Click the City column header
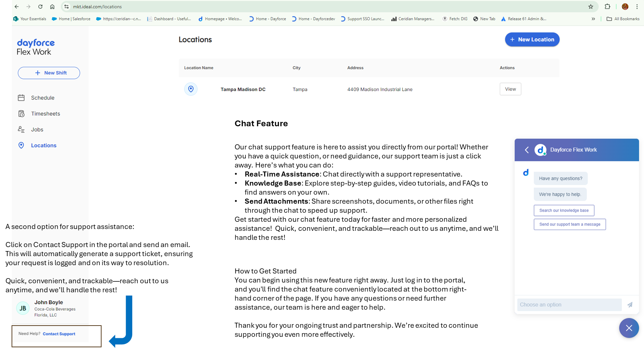The image size is (644, 348). pos(297,68)
